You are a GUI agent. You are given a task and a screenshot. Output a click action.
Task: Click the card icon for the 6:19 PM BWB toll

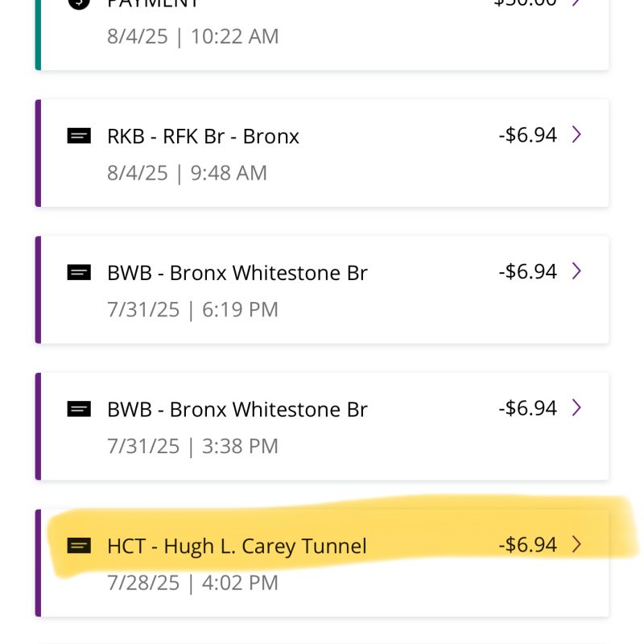point(79,273)
